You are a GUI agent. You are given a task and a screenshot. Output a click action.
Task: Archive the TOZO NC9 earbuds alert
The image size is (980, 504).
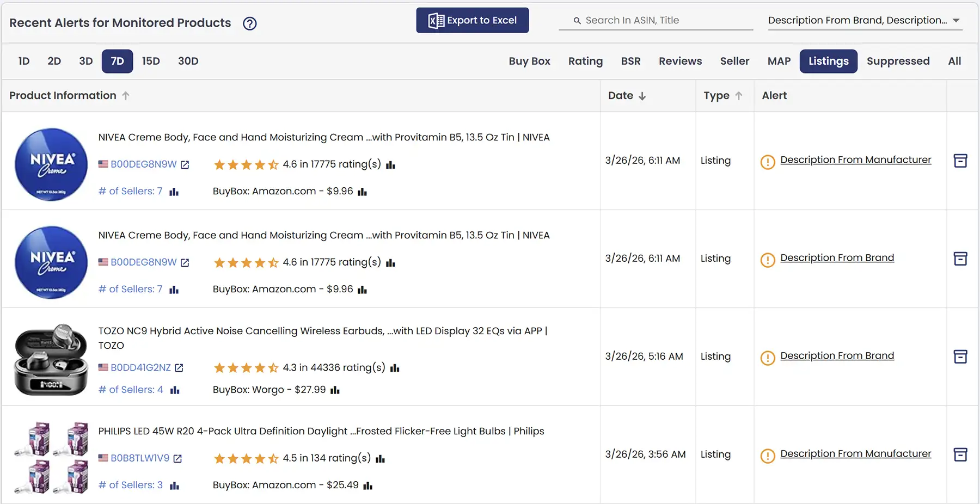point(960,357)
